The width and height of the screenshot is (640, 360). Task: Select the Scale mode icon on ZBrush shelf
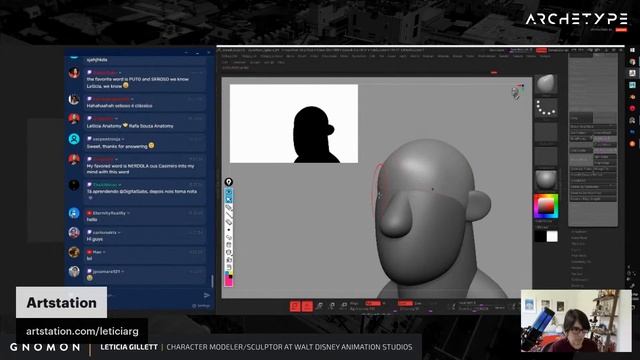coord(332,306)
